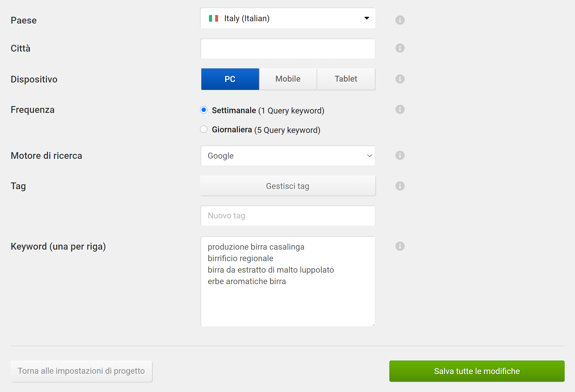
Task: Switch device to Mobile tab
Action: 288,79
